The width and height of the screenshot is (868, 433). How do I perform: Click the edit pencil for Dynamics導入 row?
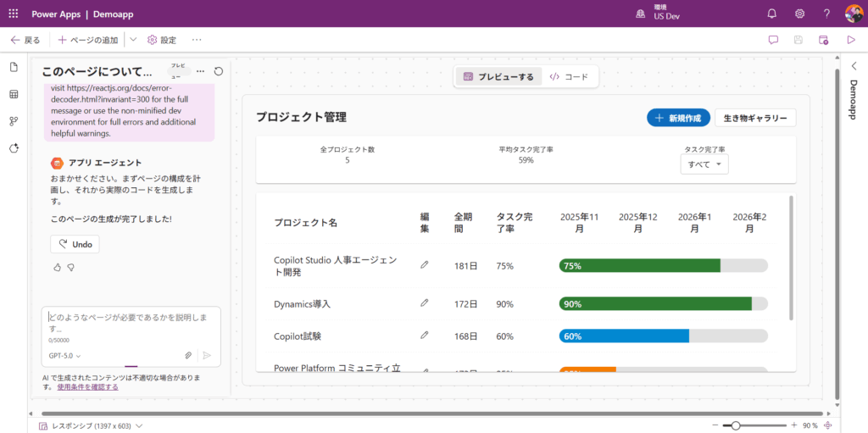pos(425,303)
